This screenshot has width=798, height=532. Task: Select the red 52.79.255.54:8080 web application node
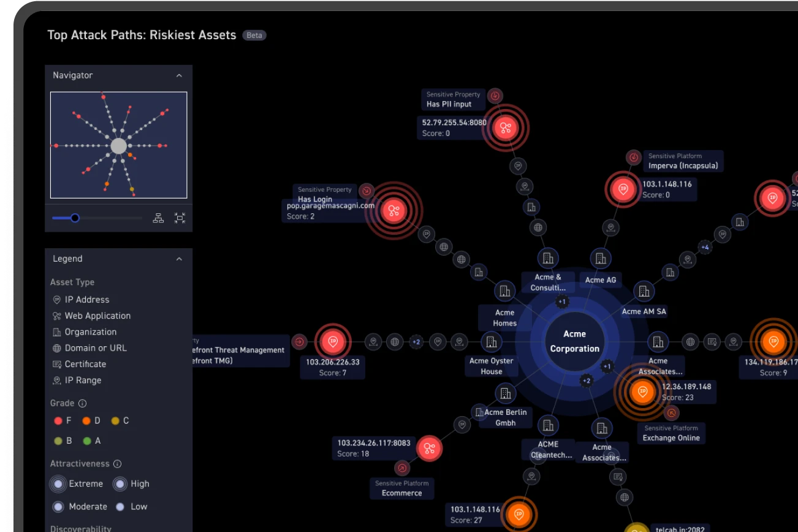pos(505,127)
